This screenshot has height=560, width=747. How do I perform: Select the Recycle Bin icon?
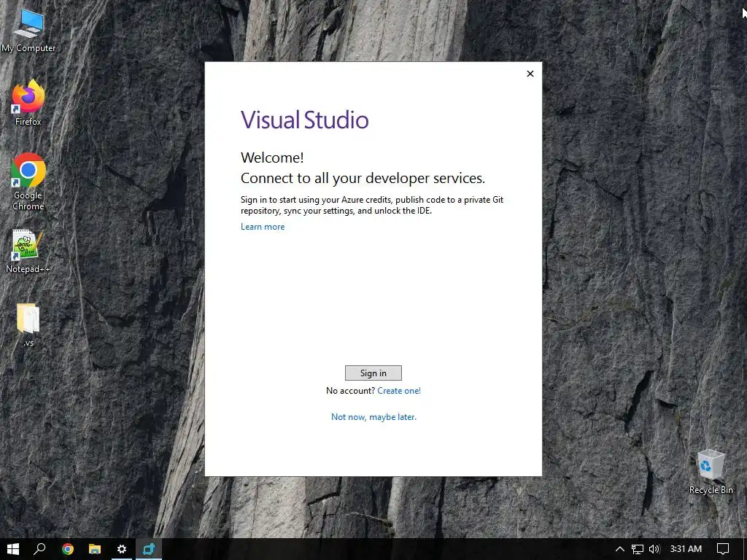711,472
